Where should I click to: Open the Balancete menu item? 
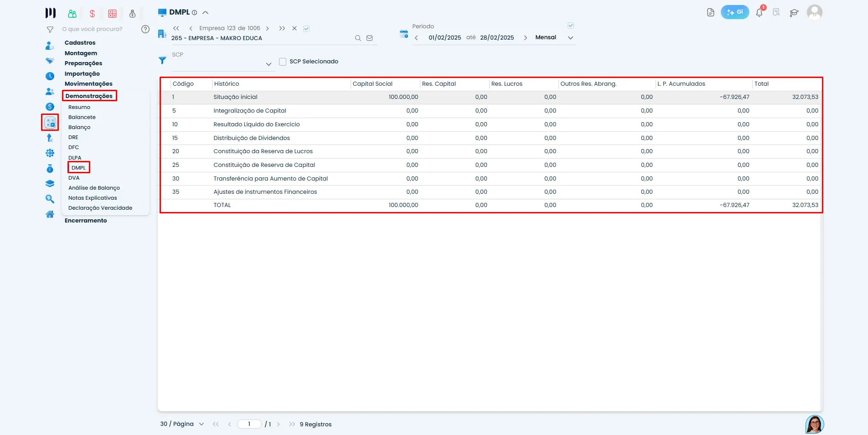(82, 117)
